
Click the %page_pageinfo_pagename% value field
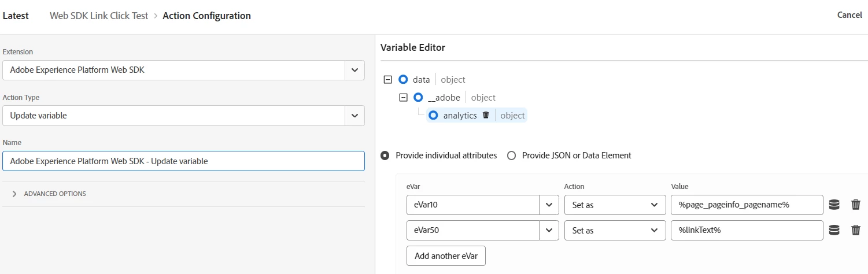pos(747,205)
